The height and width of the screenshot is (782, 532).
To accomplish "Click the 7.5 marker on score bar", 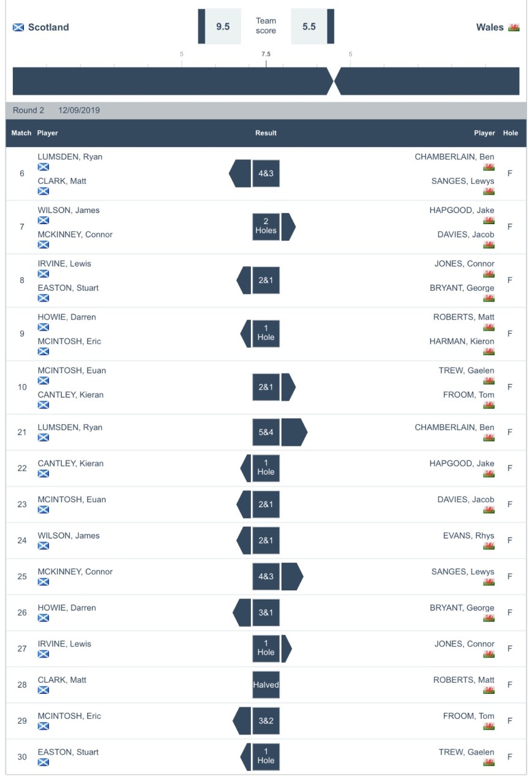I will click(266, 55).
